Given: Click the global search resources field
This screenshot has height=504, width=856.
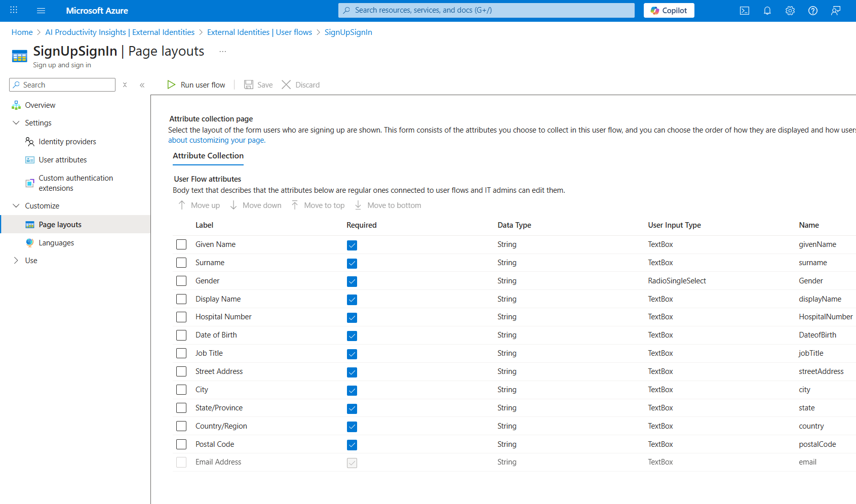Looking at the screenshot, I should click(x=486, y=10).
